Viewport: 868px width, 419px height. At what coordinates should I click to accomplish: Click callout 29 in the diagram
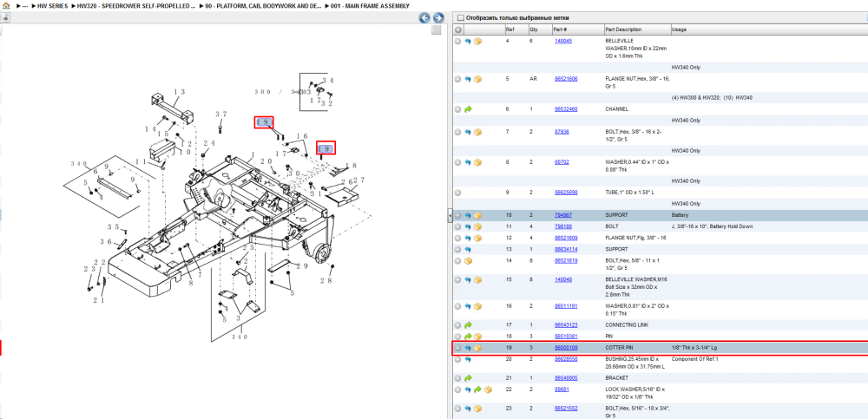click(302, 266)
